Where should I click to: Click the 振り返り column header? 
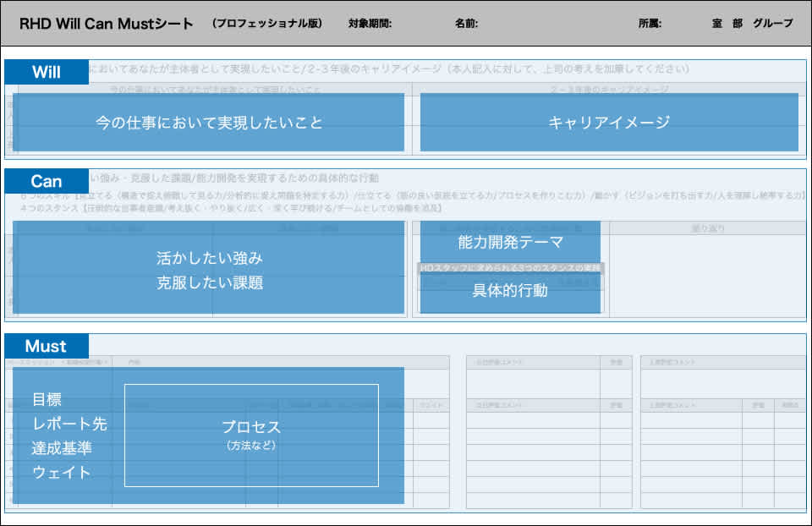point(707,228)
